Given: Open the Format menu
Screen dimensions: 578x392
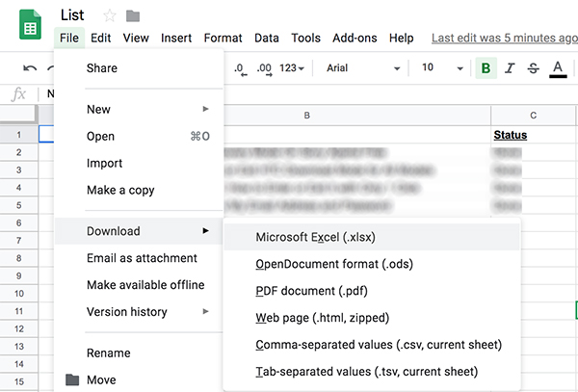Looking at the screenshot, I should pyautogui.click(x=223, y=38).
